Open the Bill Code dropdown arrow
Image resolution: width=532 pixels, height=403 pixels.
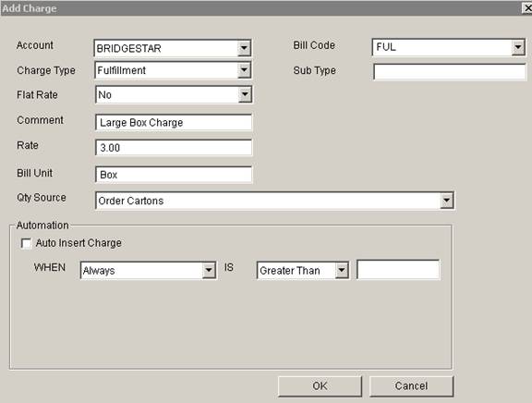[518, 47]
